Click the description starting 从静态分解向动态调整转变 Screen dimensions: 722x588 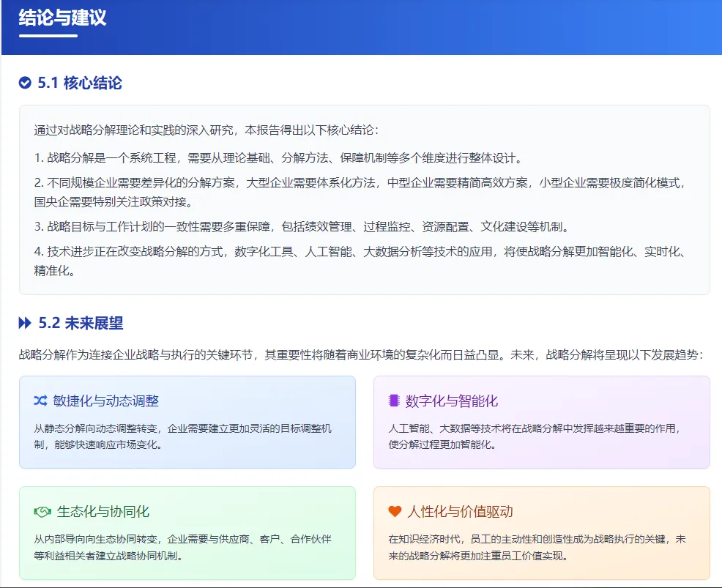[183, 436]
